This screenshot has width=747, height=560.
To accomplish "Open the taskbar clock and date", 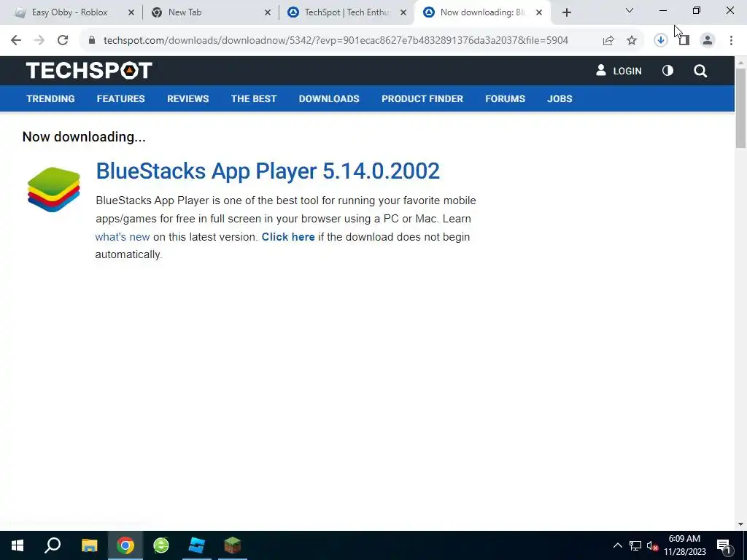I will click(684, 545).
